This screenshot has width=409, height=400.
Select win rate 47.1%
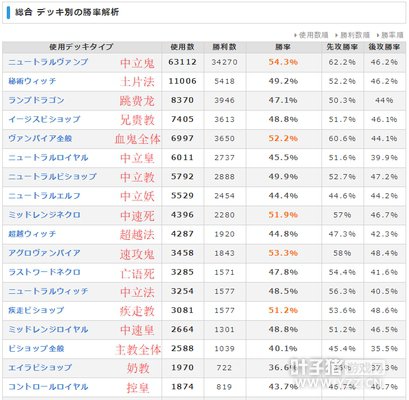(x=283, y=100)
